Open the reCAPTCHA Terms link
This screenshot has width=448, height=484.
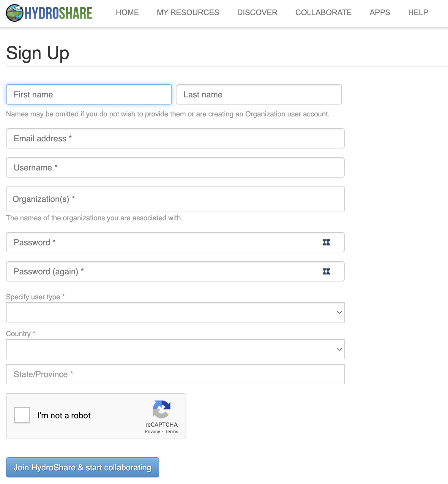(x=171, y=432)
